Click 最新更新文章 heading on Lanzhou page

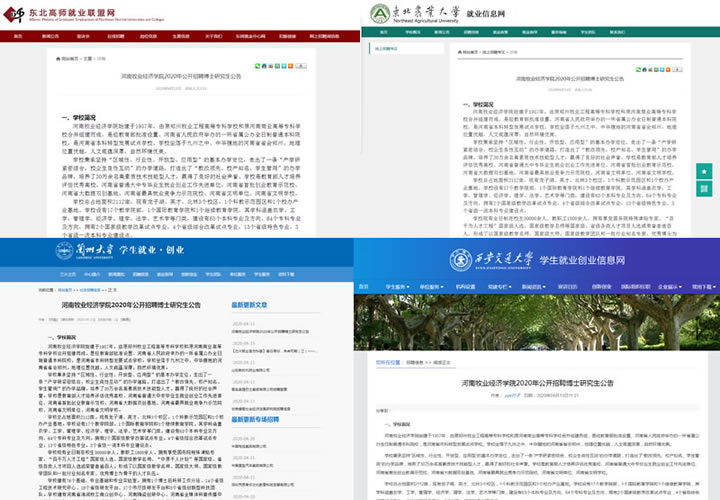(249, 305)
